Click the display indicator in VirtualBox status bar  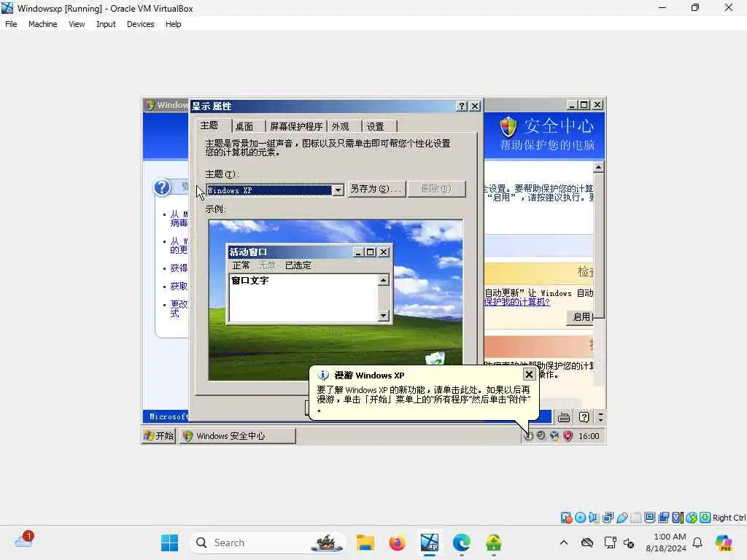pyautogui.click(x=649, y=518)
